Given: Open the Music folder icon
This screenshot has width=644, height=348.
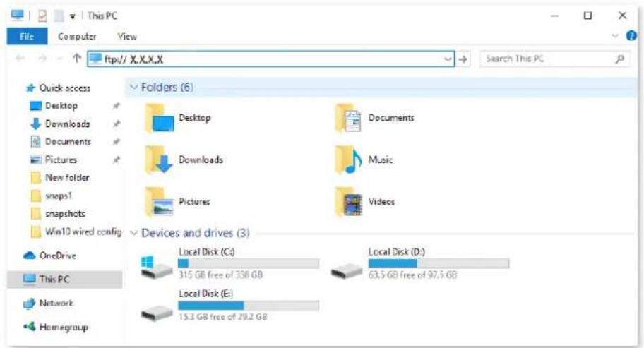Looking at the screenshot, I should point(348,160).
